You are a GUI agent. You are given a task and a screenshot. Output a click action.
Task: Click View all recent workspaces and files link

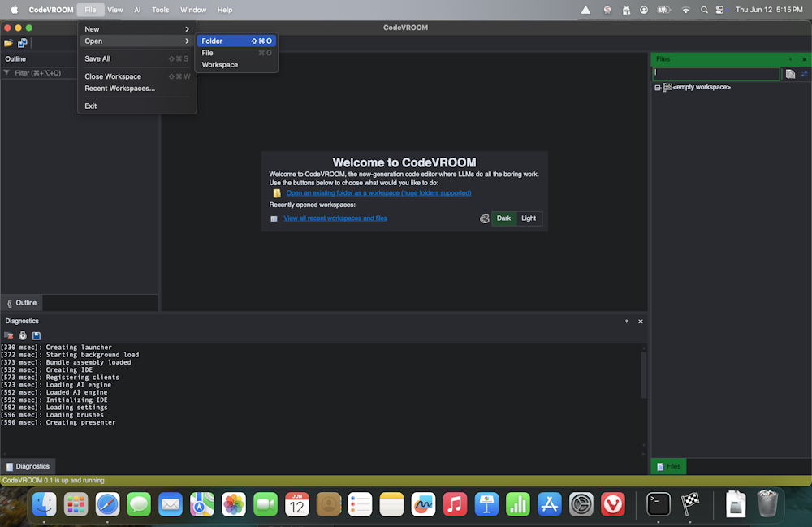click(335, 218)
